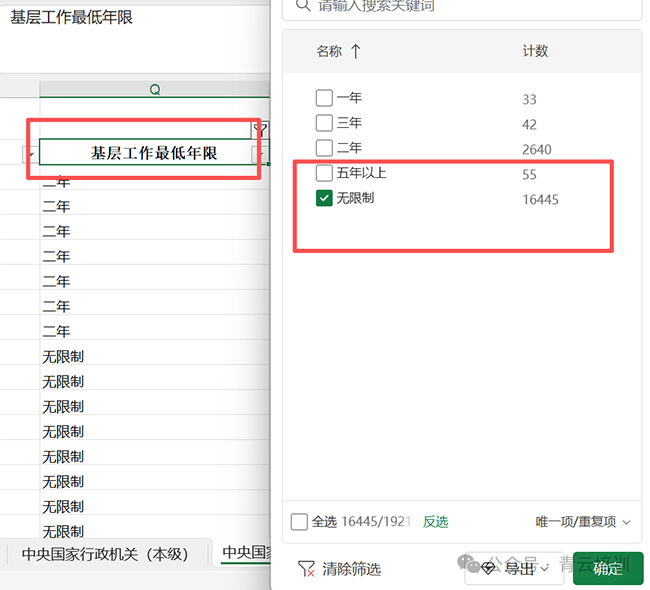The width and height of the screenshot is (650, 590).
Task: Select column Q header
Action: point(155,89)
